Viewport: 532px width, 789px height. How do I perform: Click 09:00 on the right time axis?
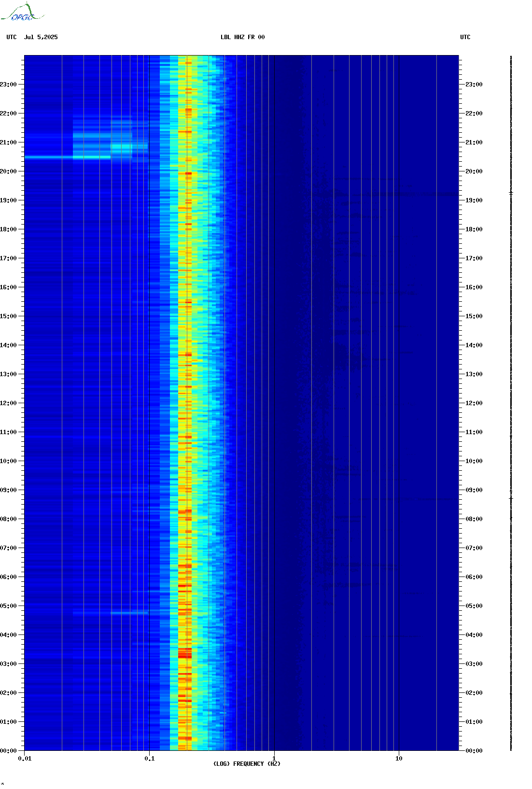click(474, 490)
